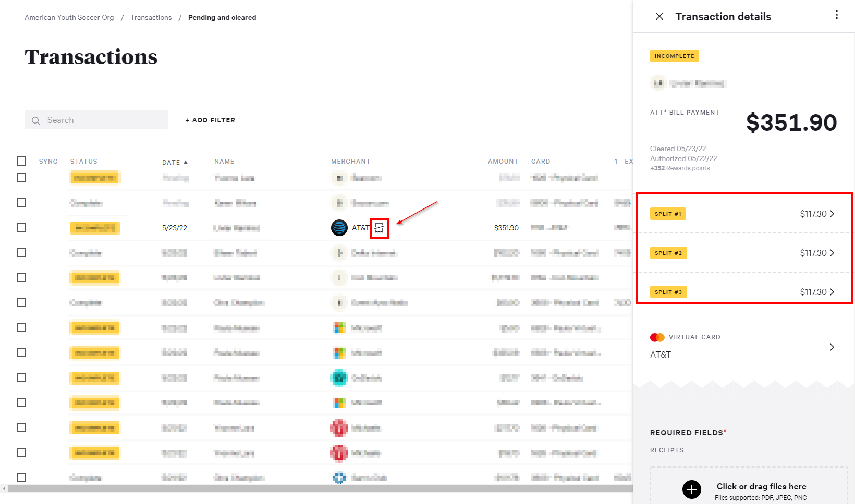This screenshot has height=504, width=855.
Task: Select the first transaction row checkbox
Action: point(21,177)
